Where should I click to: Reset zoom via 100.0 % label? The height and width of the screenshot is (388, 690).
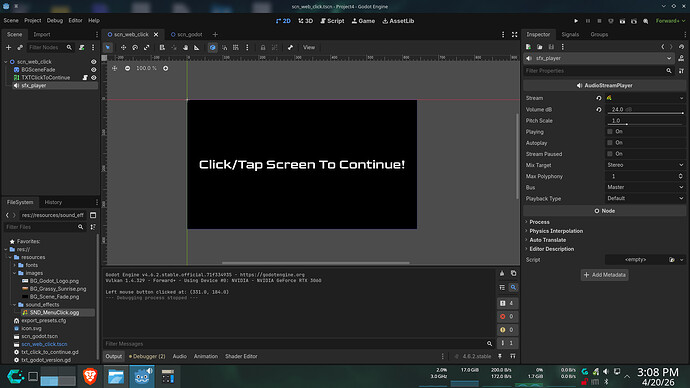(146, 68)
